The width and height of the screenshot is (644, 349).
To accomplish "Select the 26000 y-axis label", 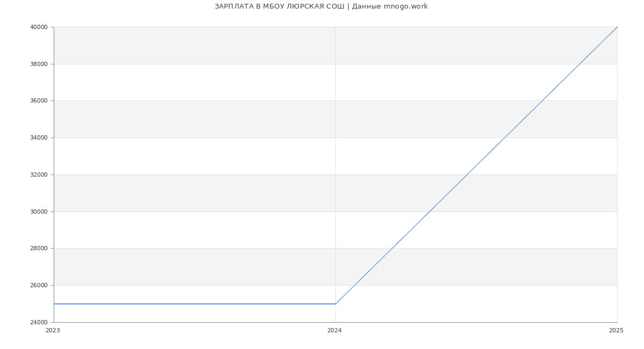I will [39, 286].
